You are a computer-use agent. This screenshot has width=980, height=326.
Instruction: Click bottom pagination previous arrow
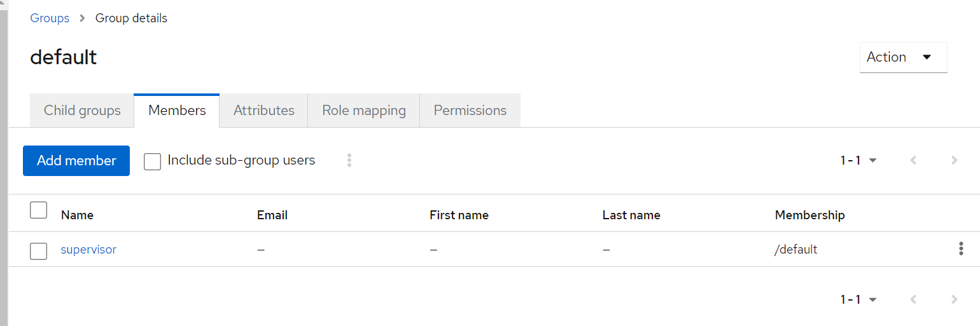pos(913,299)
